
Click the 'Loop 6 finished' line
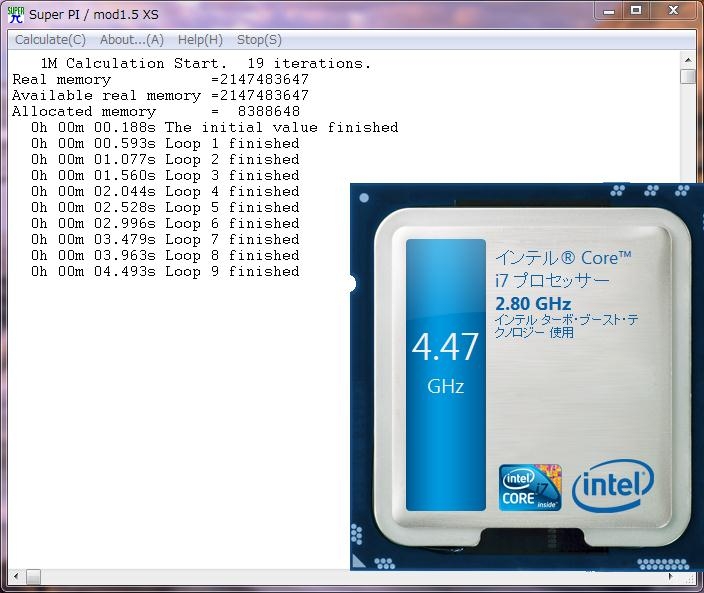165,224
